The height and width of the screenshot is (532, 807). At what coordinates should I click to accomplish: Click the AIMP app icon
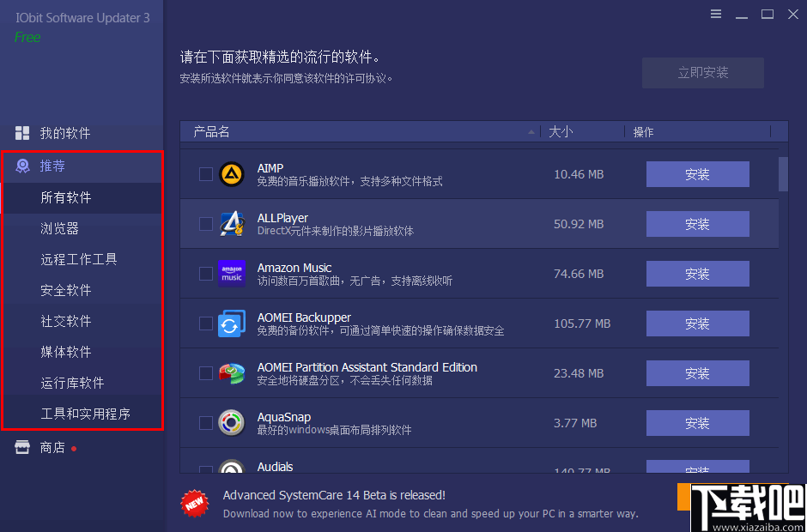pos(232,174)
